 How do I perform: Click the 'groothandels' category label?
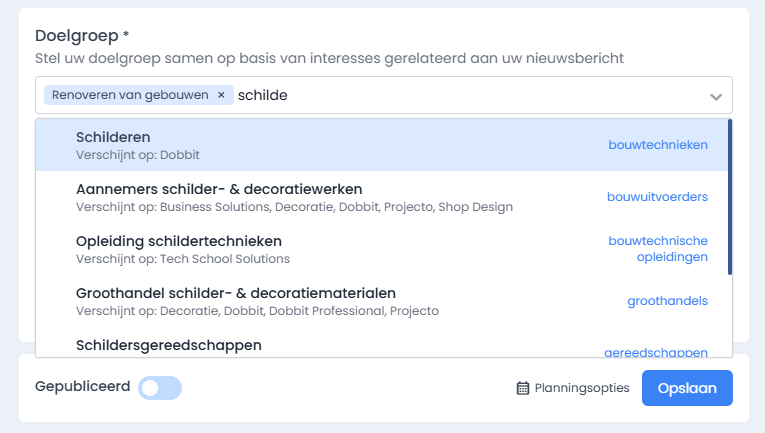[x=667, y=301]
